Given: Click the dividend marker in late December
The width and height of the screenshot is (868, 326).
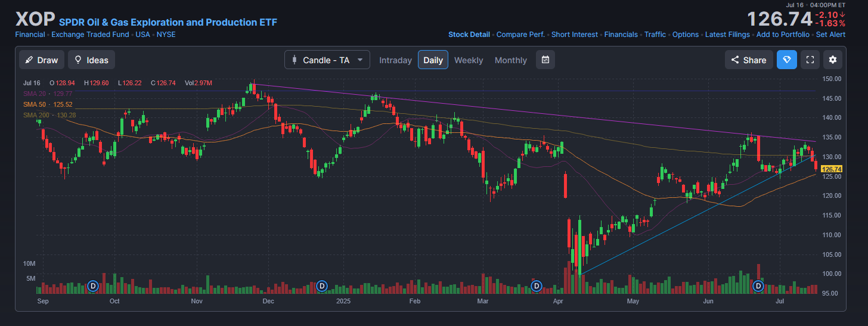Looking at the screenshot, I should 322,286.
